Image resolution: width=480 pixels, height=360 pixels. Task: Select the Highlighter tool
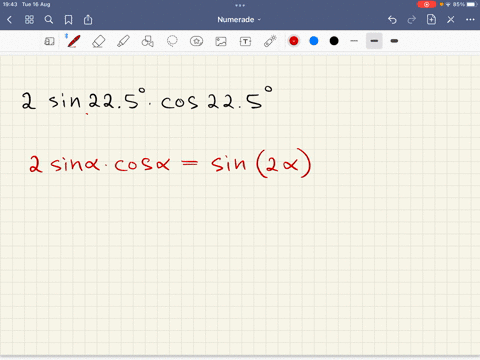point(123,41)
